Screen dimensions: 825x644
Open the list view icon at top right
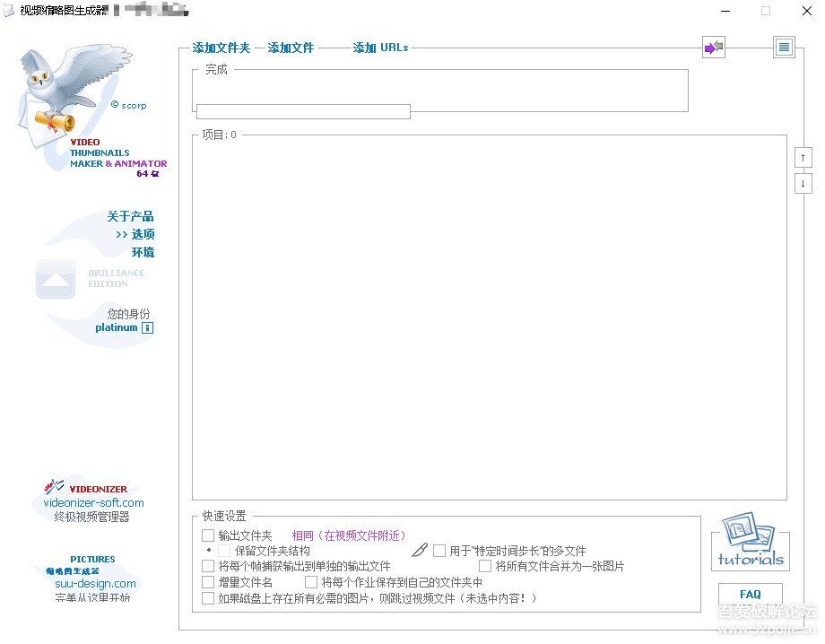(x=784, y=48)
